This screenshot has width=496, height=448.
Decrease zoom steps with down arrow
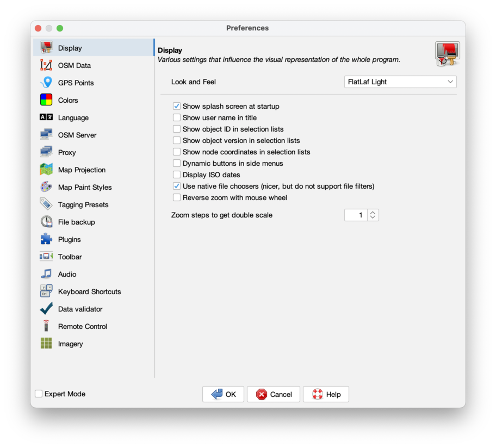[373, 218]
